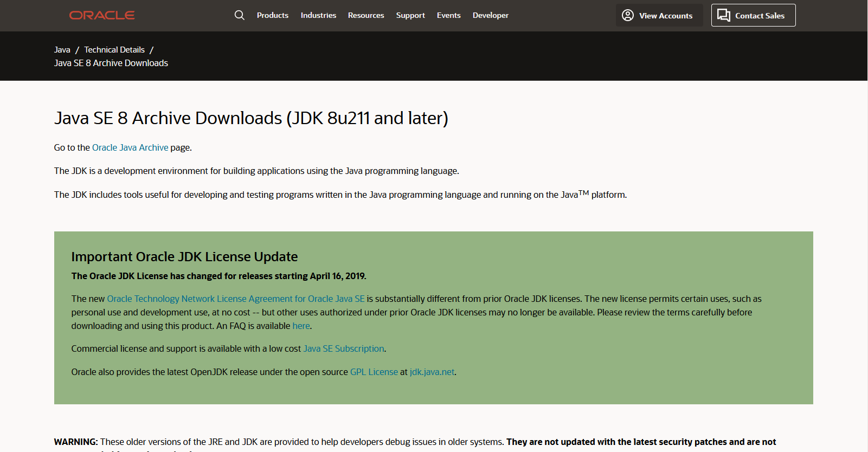Image resolution: width=868 pixels, height=452 pixels.
Task: Open the Oracle Technology Network License Agreement link
Action: coord(236,299)
